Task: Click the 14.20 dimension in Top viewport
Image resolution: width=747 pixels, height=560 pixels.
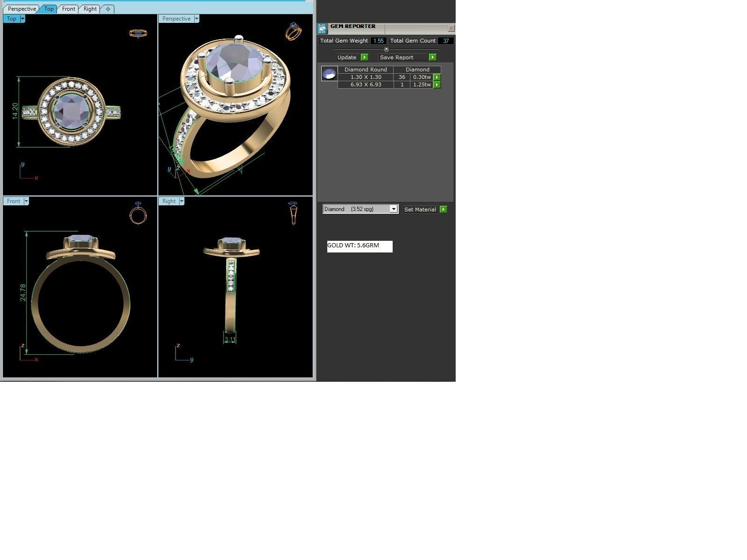Action: coord(15,112)
